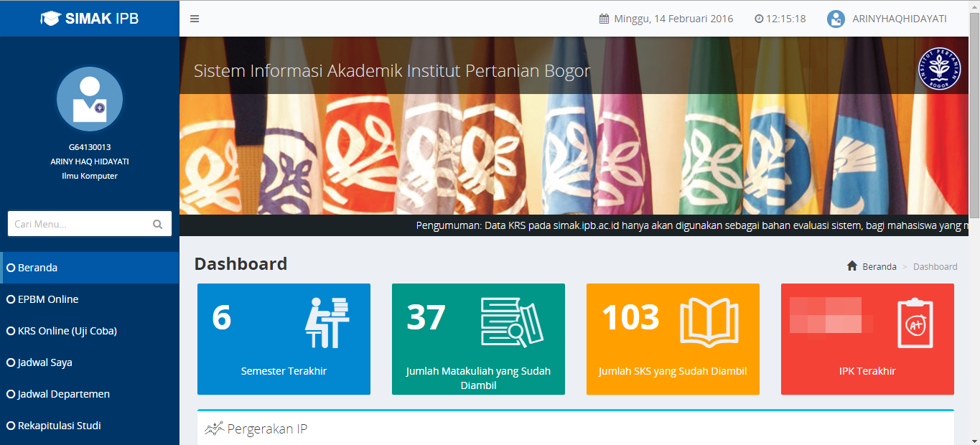
Task: Open ARINYHAQHIDAYATI user dropdown
Action: tap(899, 19)
